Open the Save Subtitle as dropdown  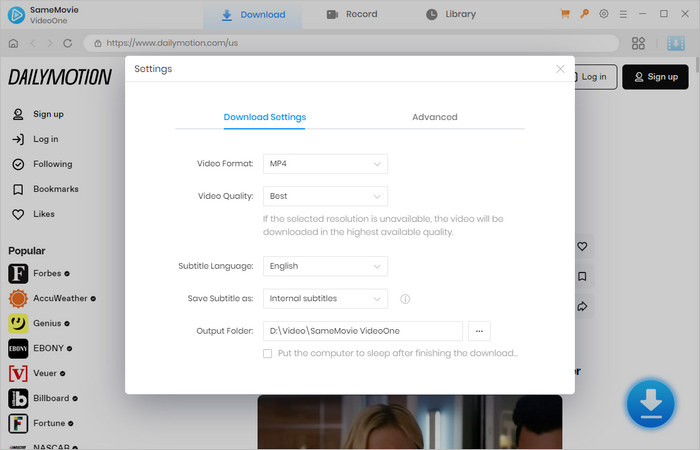tap(325, 299)
